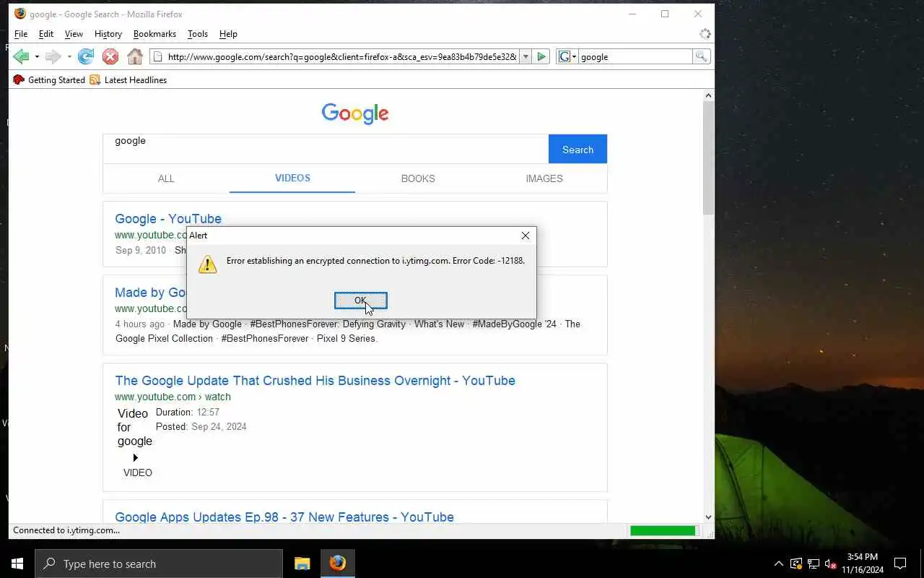This screenshot has width=924, height=578.
Task: Click the network tray icon
Action: (x=814, y=564)
